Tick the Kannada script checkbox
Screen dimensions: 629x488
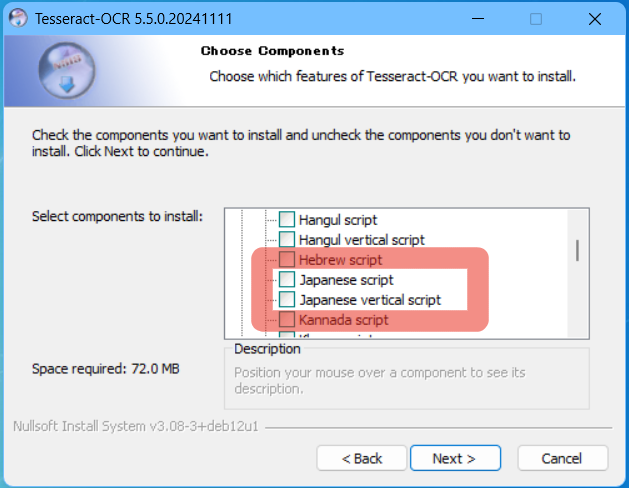pyautogui.click(x=287, y=320)
